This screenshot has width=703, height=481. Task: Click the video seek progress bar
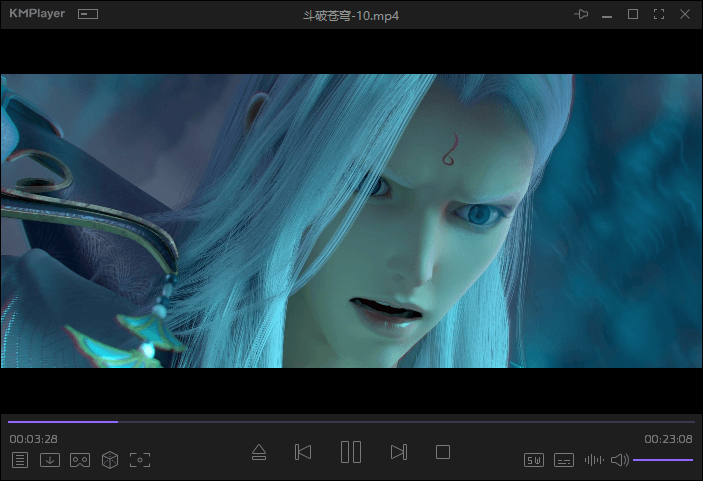click(350, 422)
